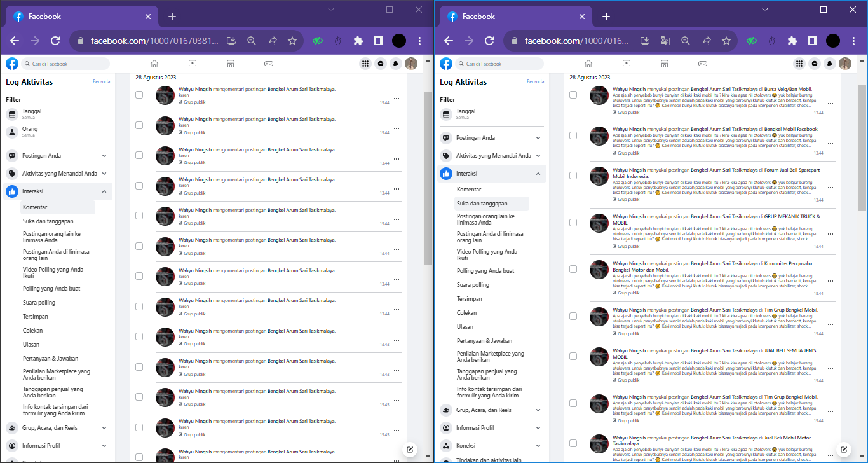Open Notifications bell in left window
The width and height of the screenshot is (868, 463).
[x=396, y=64]
